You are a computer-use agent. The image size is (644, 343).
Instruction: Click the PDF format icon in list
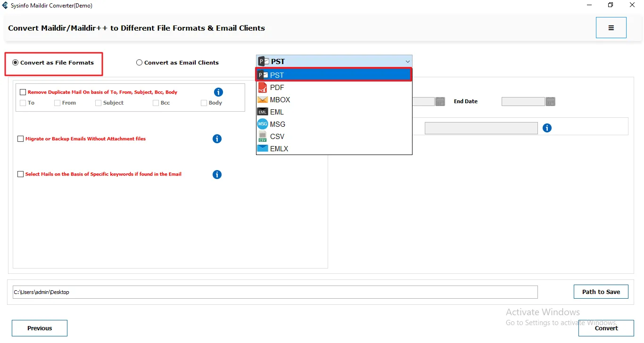263,88
